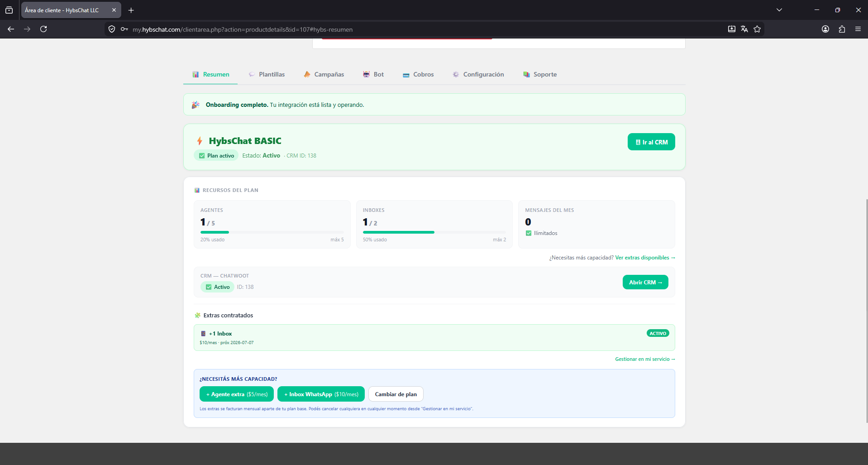The height and width of the screenshot is (465, 868).
Task: Click the +1 Inbox phone icon
Action: [203, 334]
